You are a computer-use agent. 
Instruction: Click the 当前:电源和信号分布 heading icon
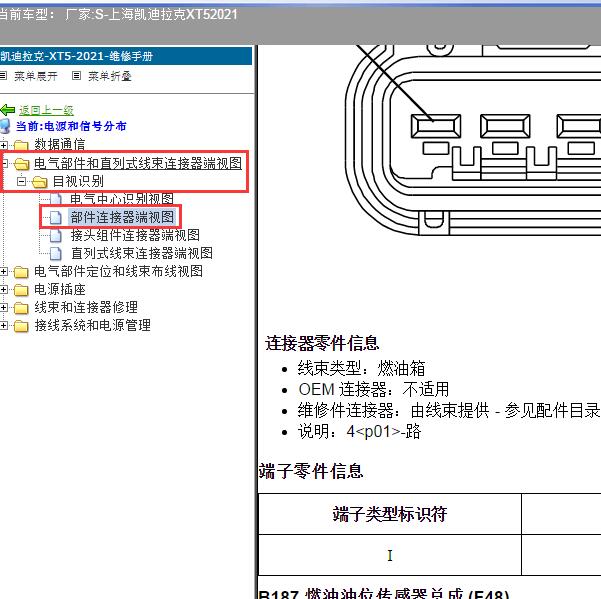point(5,126)
